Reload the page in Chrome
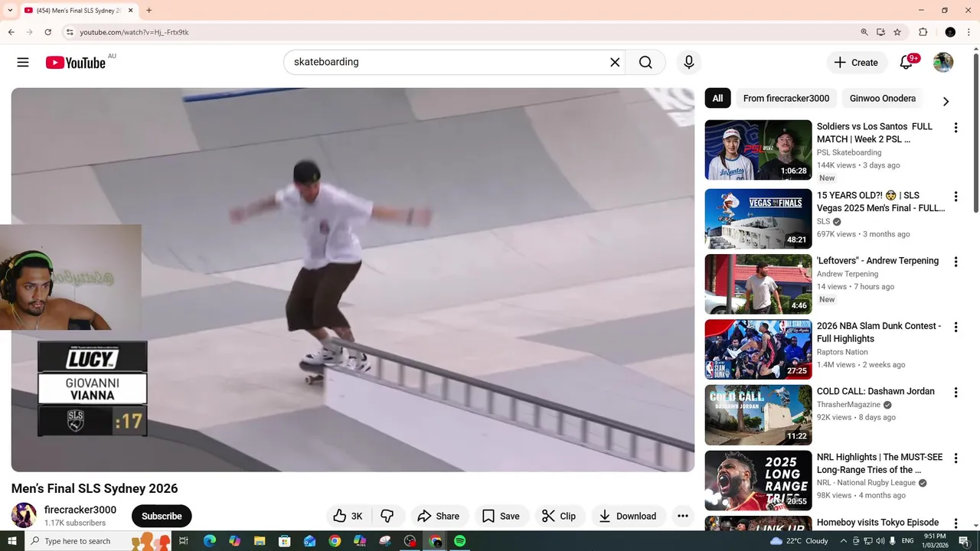 (47, 32)
